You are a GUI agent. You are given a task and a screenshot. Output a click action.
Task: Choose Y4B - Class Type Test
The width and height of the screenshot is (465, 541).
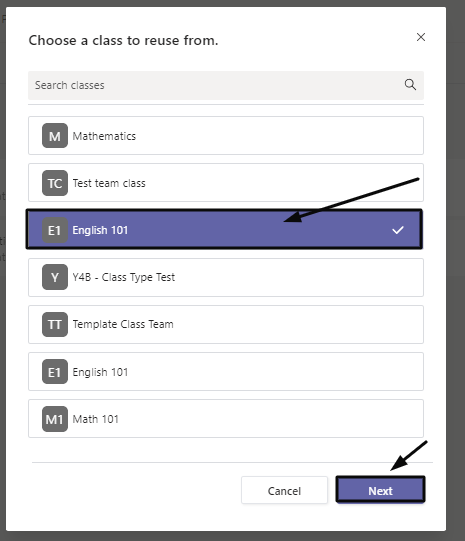(226, 277)
